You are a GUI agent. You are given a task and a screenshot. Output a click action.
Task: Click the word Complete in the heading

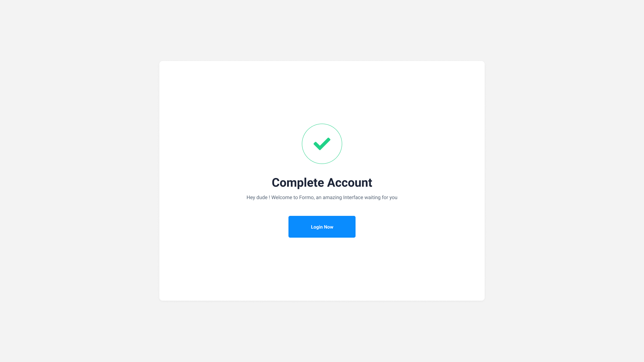click(x=298, y=183)
